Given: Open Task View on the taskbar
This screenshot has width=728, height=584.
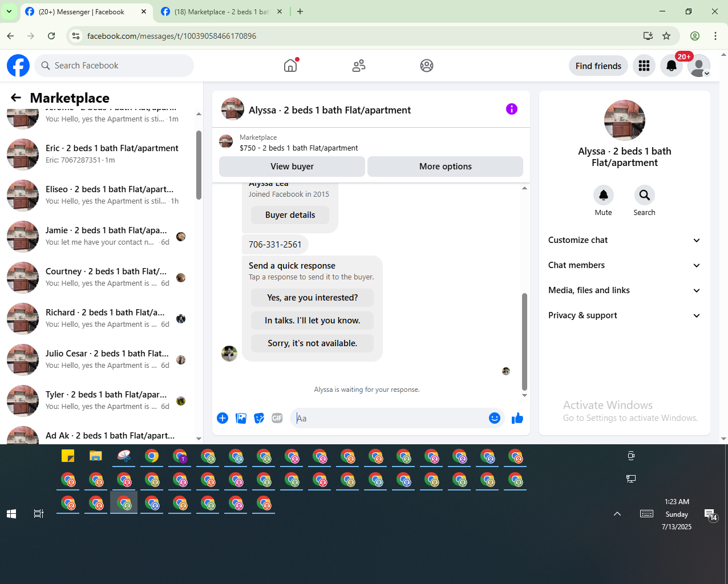Looking at the screenshot, I should [38, 514].
